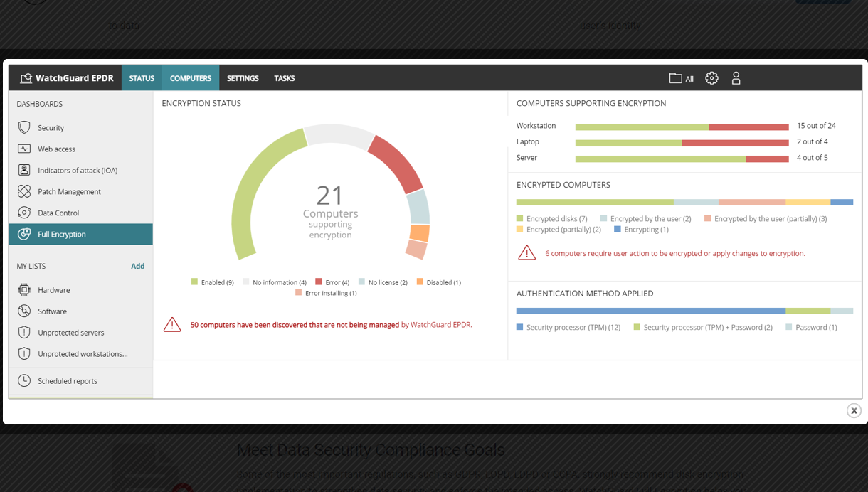Open the SETTINGS tab
868x492 pixels.
pyautogui.click(x=243, y=78)
